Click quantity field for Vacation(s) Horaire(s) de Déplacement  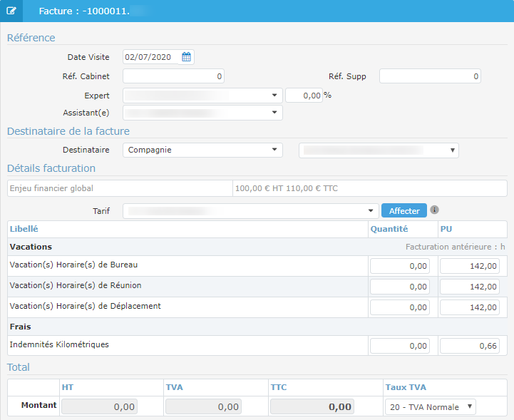pyautogui.click(x=400, y=307)
